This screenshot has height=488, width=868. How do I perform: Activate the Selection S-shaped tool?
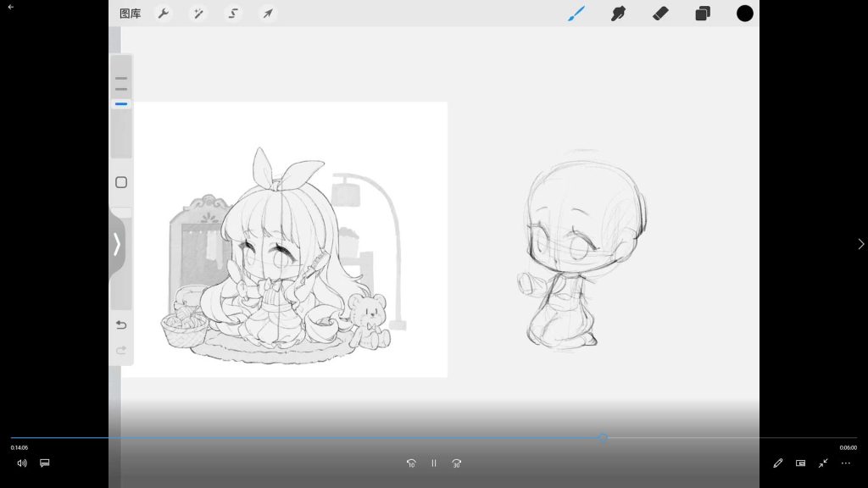click(233, 14)
